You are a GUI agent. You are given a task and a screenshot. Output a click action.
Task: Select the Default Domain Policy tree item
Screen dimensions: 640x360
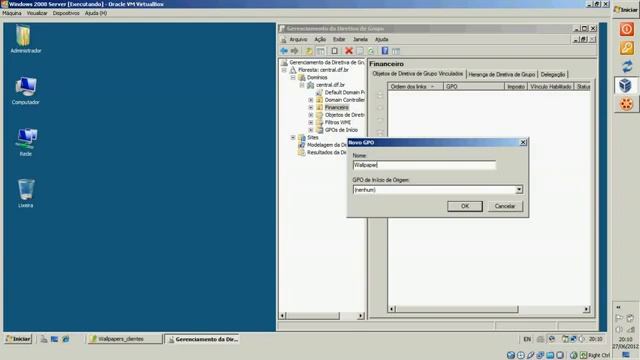(344, 93)
